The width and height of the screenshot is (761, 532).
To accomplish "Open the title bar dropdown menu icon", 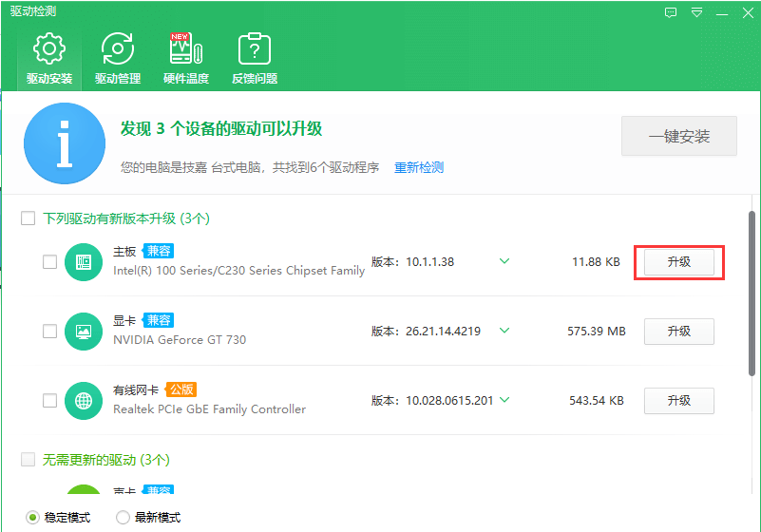I will coord(696,12).
